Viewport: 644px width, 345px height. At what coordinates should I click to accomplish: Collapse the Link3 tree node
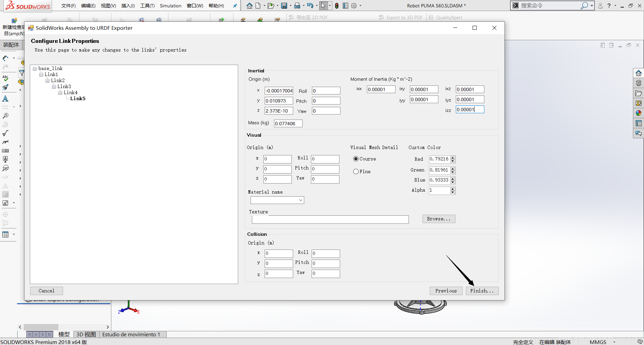[x=54, y=87]
